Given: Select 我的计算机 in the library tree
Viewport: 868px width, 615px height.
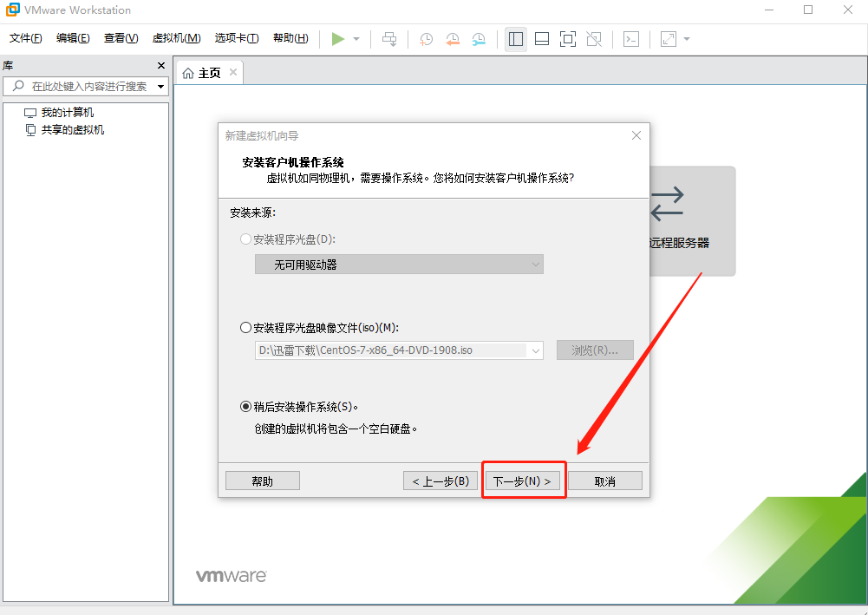Looking at the screenshot, I should (x=59, y=113).
